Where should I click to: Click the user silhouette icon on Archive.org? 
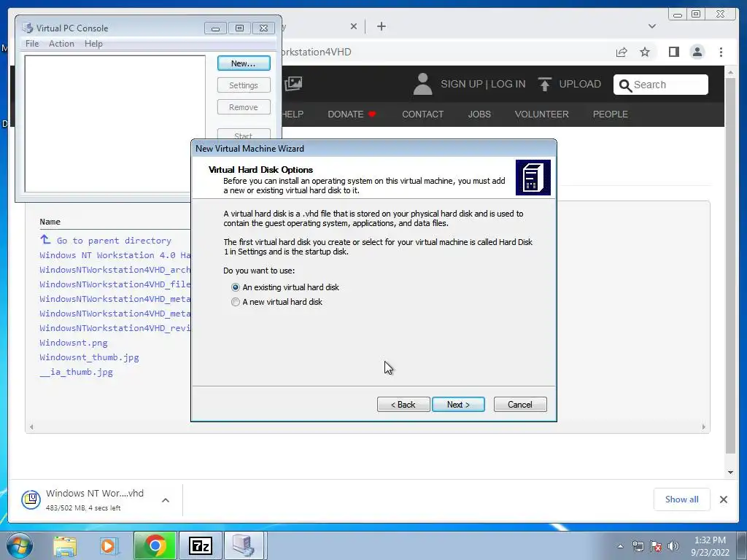(422, 85)
